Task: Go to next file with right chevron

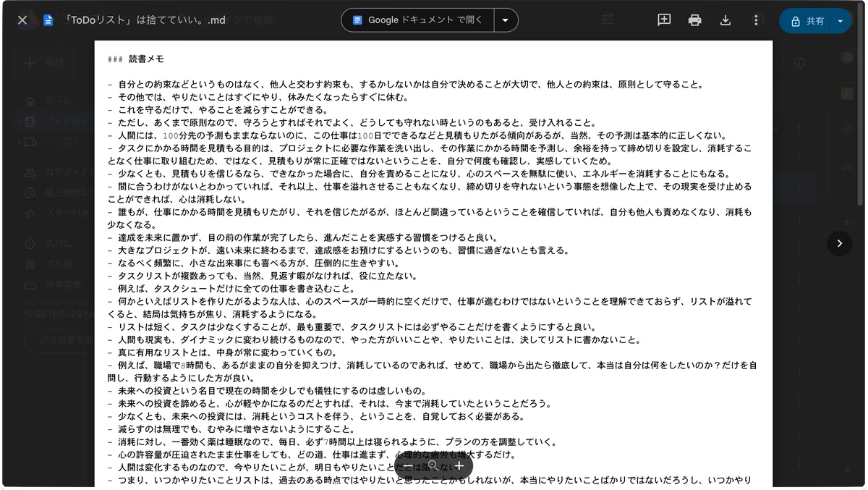Action: pyautogui.click(x=839, y=243)
